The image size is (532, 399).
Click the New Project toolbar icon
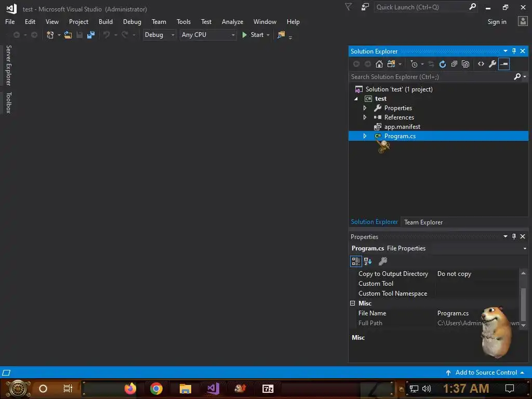[x=50, y=35]
